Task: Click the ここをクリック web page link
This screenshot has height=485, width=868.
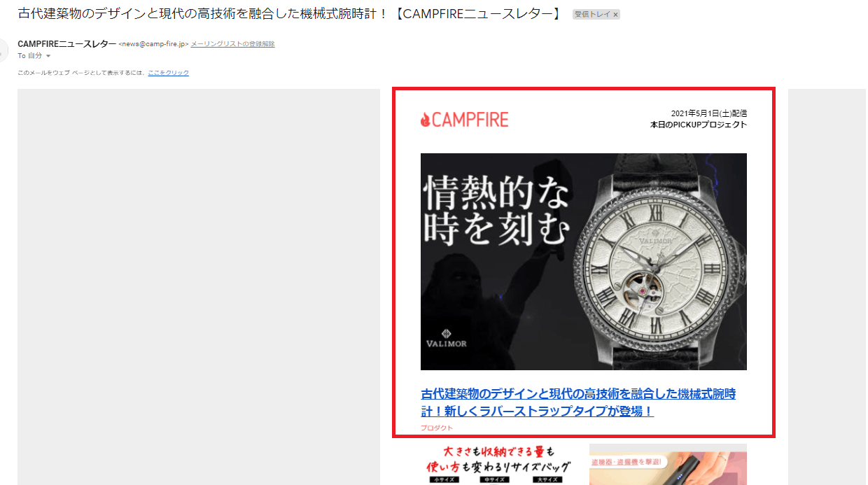Action: coord(168,73)
